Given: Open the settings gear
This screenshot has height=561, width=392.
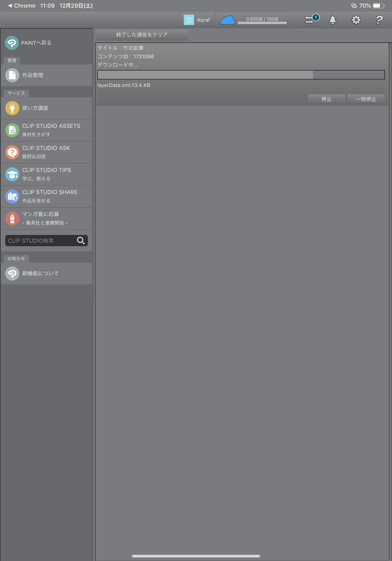Looking at the screenshot, I should (356, 20).
